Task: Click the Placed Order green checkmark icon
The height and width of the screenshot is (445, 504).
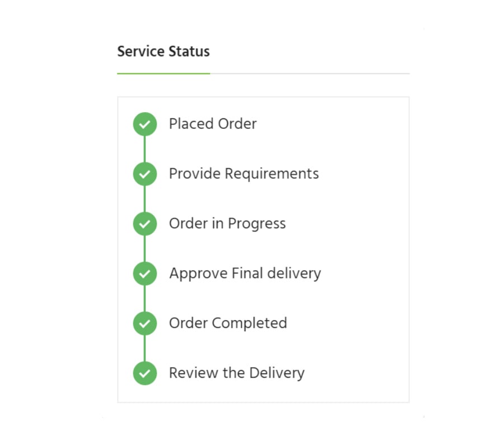Action: click(x=144, y=124)
